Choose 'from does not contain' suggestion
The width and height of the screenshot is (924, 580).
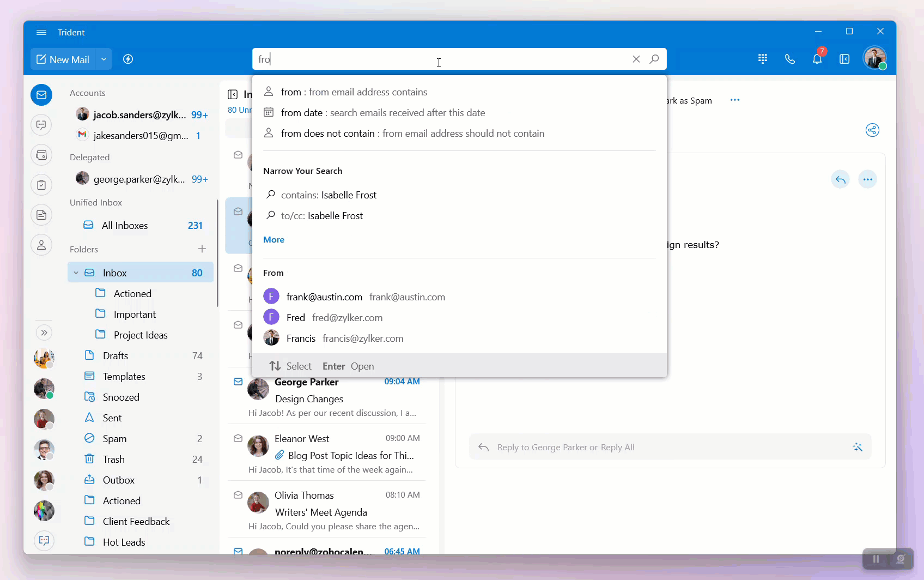459,134
